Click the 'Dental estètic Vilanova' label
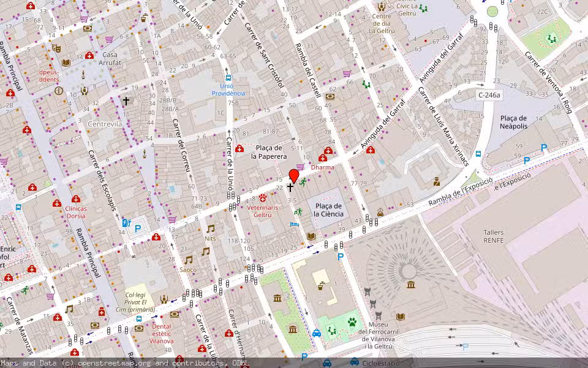Screen dimensions: 588x368 (161, 334)
